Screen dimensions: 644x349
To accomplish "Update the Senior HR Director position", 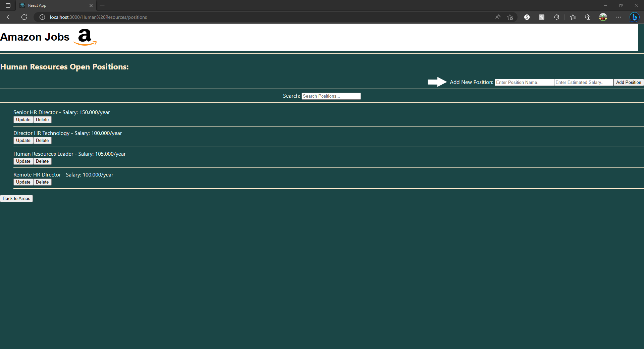I will pos(23,120).
